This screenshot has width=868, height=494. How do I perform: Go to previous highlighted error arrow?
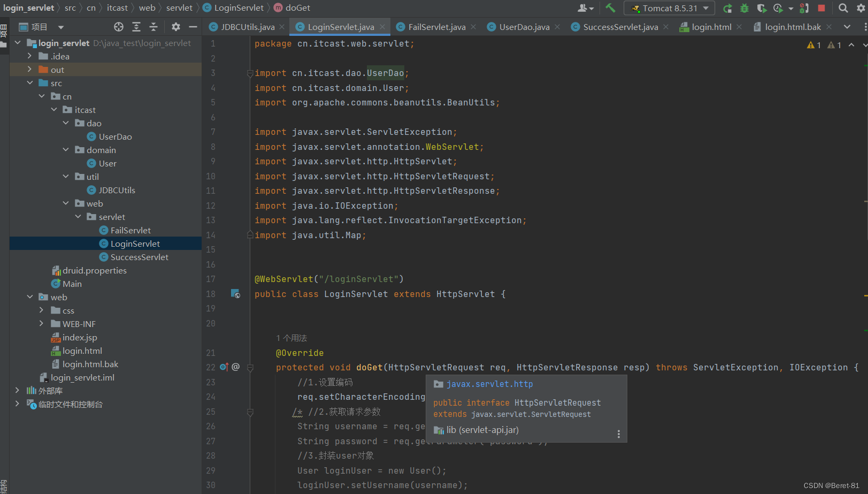851,45
